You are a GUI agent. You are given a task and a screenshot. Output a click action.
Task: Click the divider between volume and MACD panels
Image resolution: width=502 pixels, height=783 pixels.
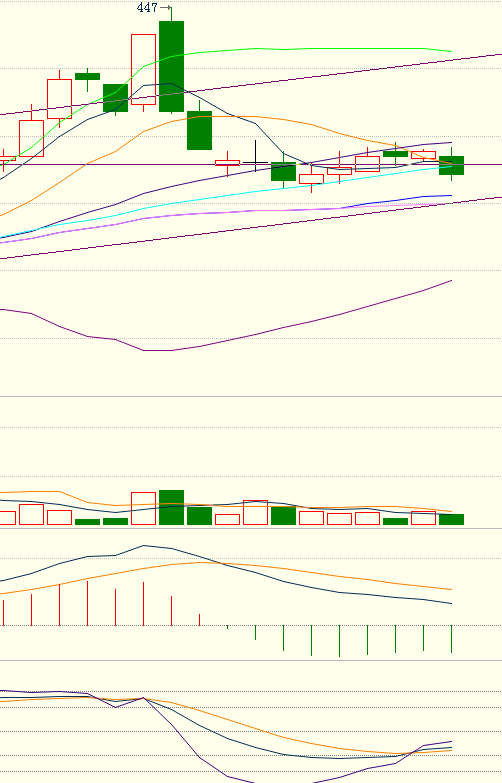[251, 528]
